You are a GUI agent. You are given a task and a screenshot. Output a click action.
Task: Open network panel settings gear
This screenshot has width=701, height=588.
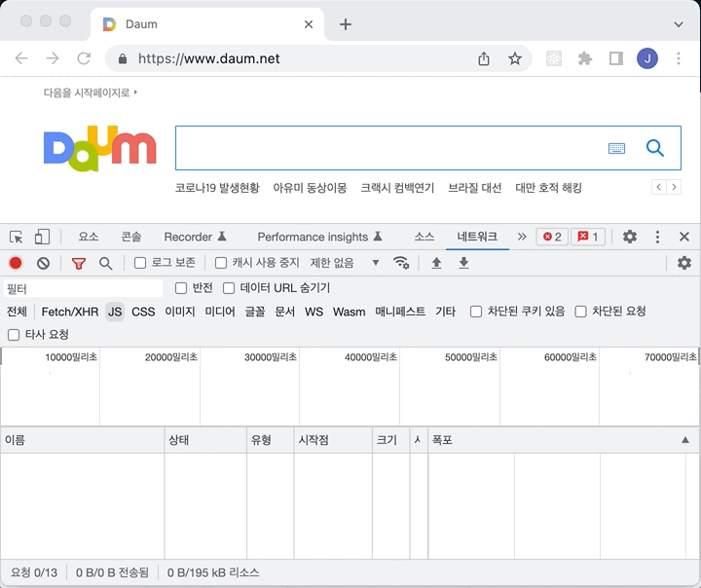click(x=684, y=263)
